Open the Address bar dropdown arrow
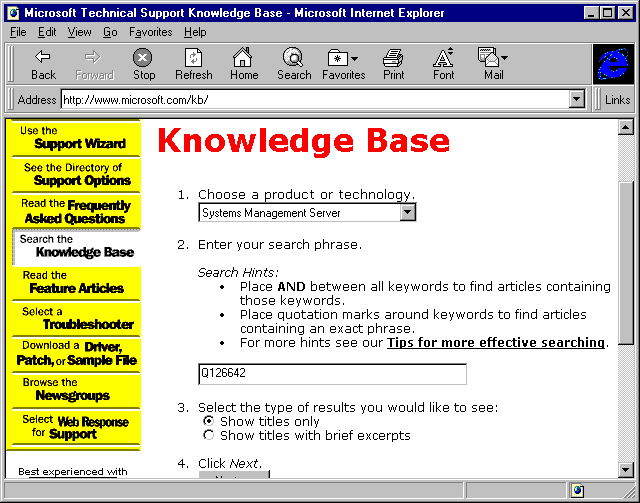Screen dimensions: 640x503 576,99
